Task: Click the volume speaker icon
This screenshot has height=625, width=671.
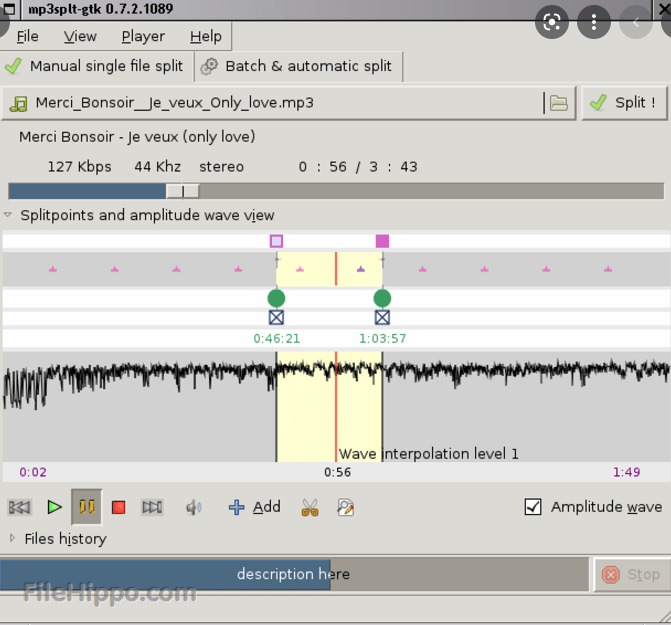Action: (193, 508)
